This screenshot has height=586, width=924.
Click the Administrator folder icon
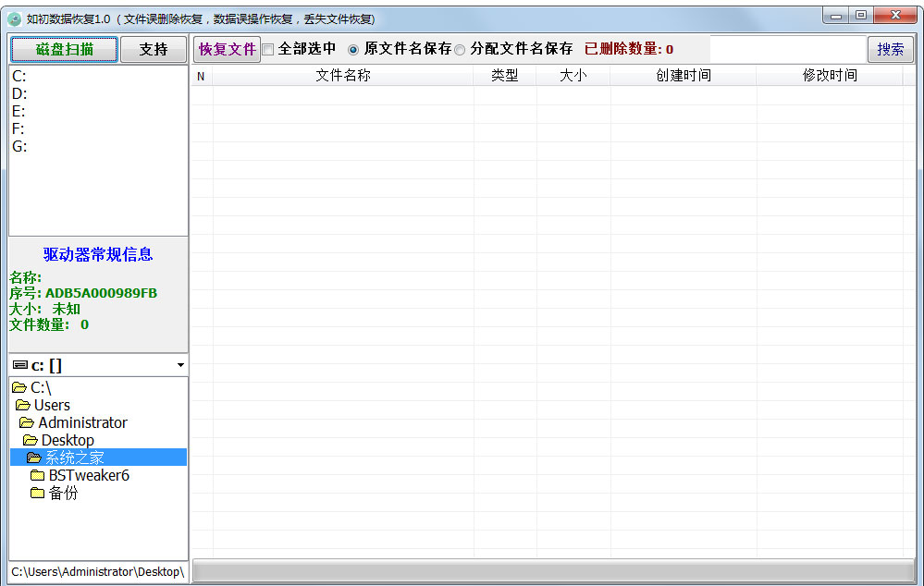tap(27, 422)
